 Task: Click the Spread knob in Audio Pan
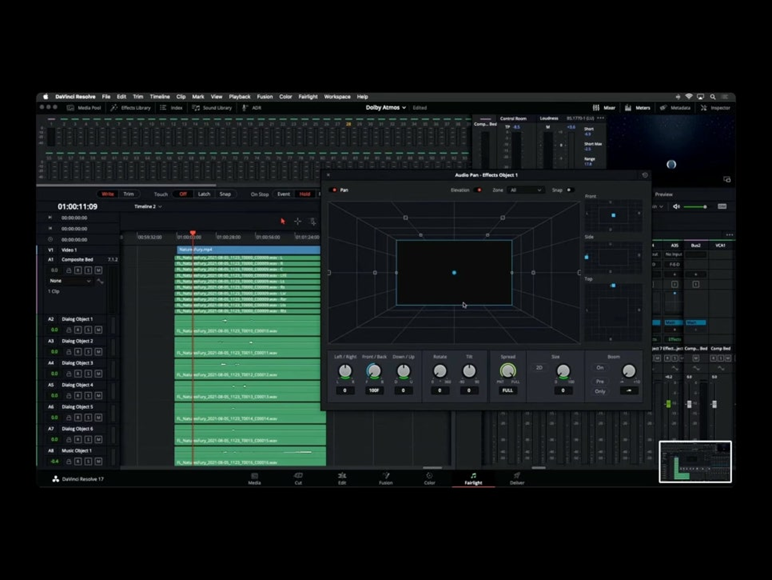point(508,372)
